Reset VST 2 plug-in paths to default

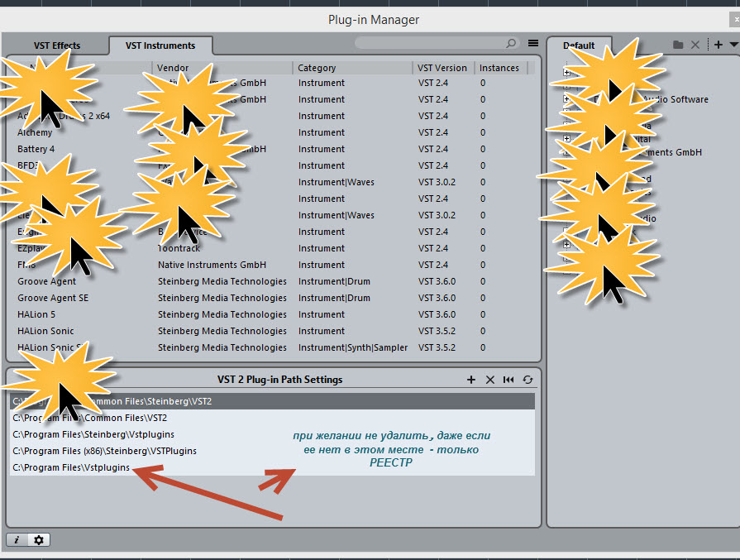point(508,380)
